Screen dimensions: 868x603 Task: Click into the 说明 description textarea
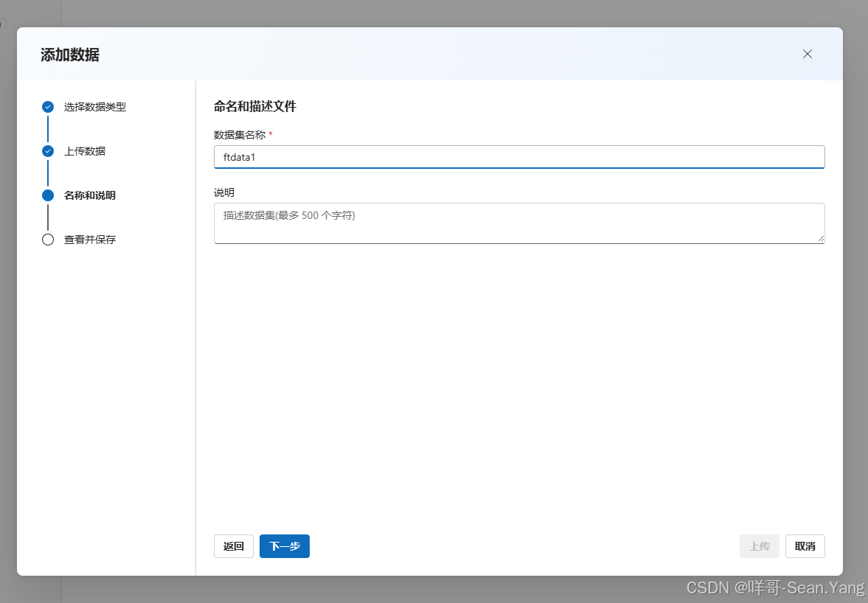519,223
